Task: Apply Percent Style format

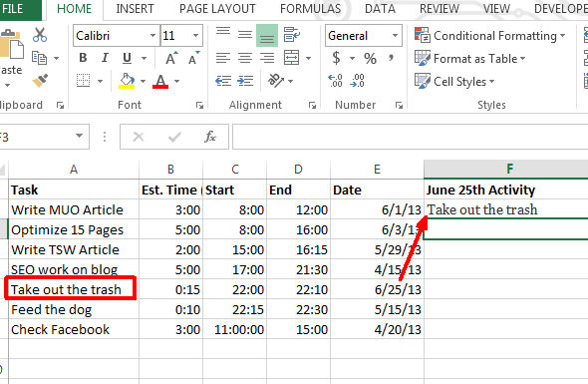Action: pos(370,58)
